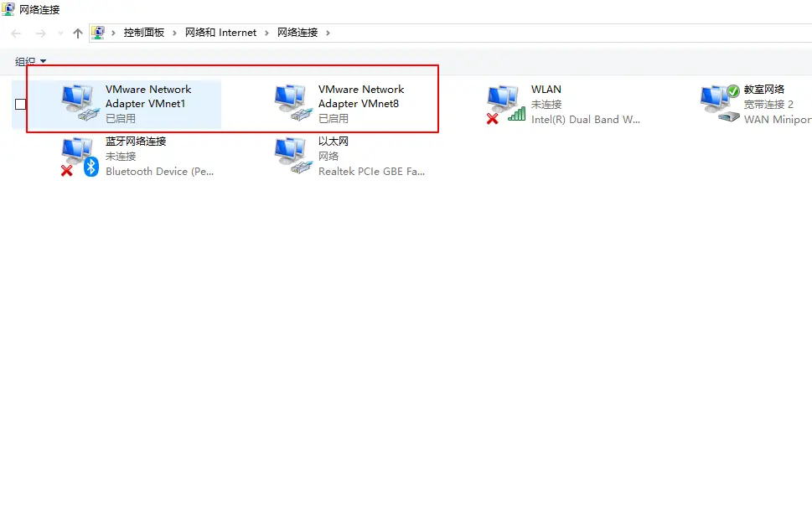This screenshot has height=510, width=812.
Task: Click the 'VMware Network Adapter VMnet1' label
Action: click(x=148, y=96)
